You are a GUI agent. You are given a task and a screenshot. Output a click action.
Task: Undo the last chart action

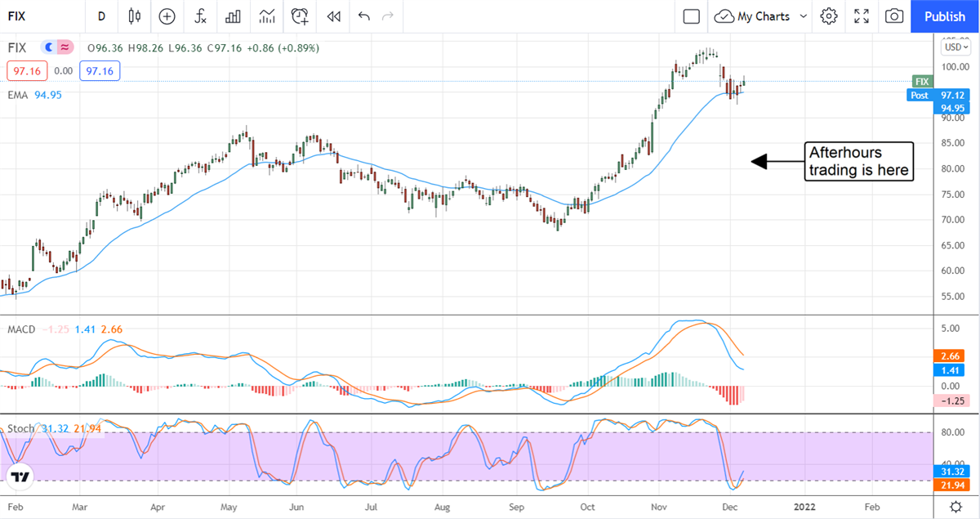pyautogui.click(x=363, y=16)
